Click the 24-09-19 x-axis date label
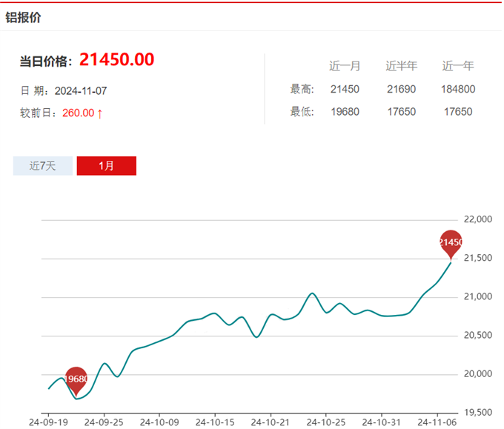The height and width of the screenshot is (429, 504). [x=48, y=422]
